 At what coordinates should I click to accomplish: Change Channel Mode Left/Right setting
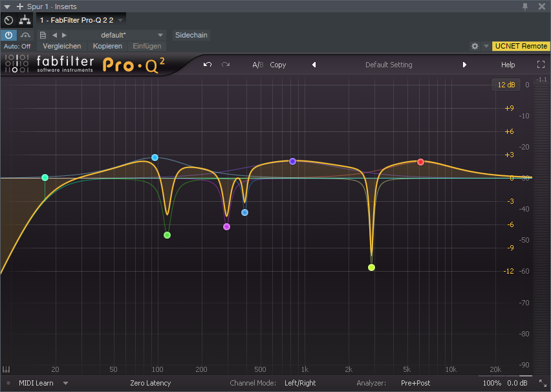click(x=300, y=383)
